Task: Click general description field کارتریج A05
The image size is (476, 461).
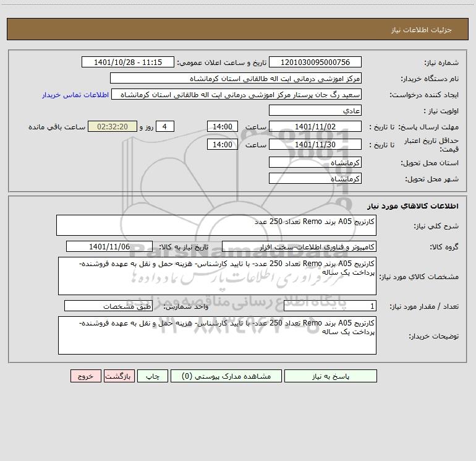Action: click(x=216, y=225)
